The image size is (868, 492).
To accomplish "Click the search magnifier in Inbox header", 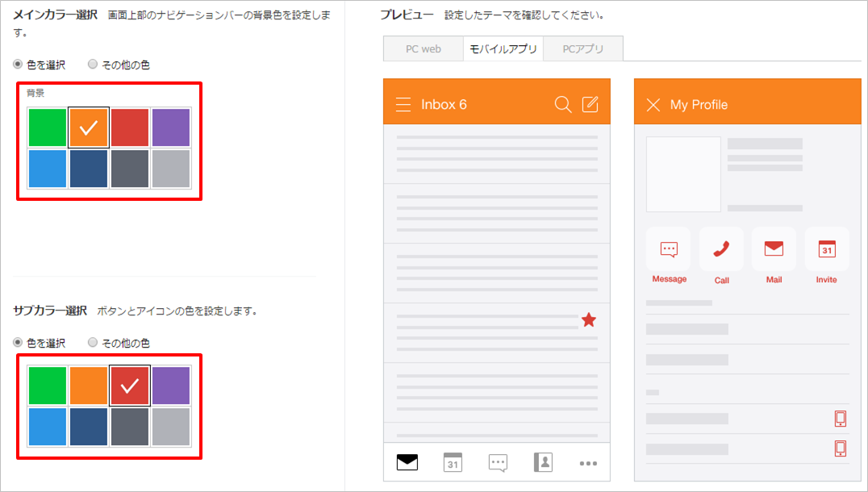I will pyautogui.click(x=563, y=104).
